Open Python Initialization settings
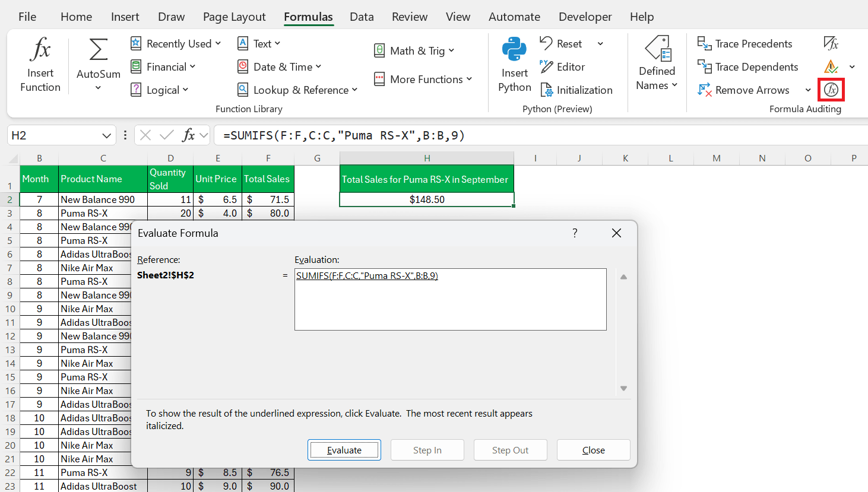Screen dimensions: 868x492 [576, 90]
